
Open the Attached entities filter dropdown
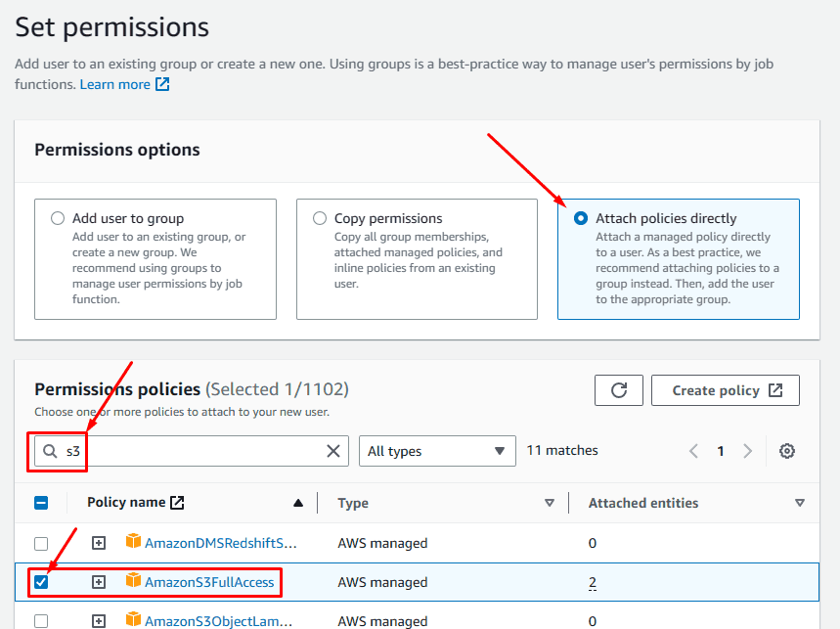click(800, 502)
